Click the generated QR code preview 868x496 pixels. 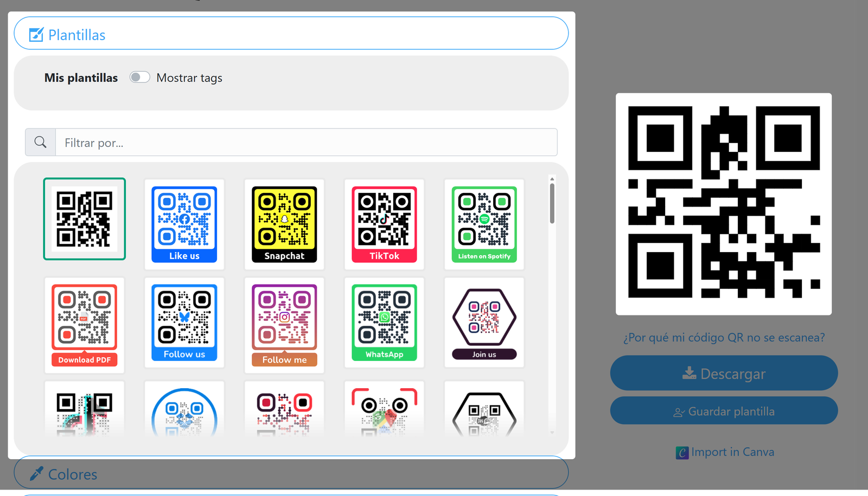click(724, 204)
